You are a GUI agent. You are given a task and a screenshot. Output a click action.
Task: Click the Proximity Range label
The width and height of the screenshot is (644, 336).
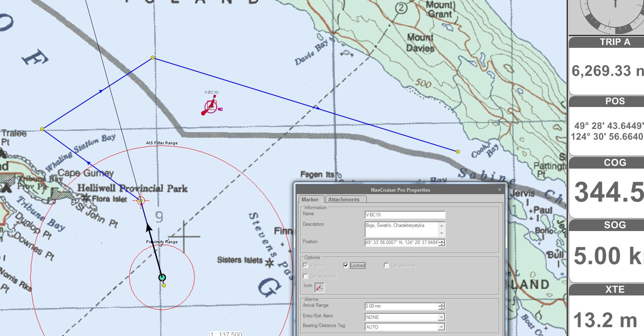[x=162, y=242]
